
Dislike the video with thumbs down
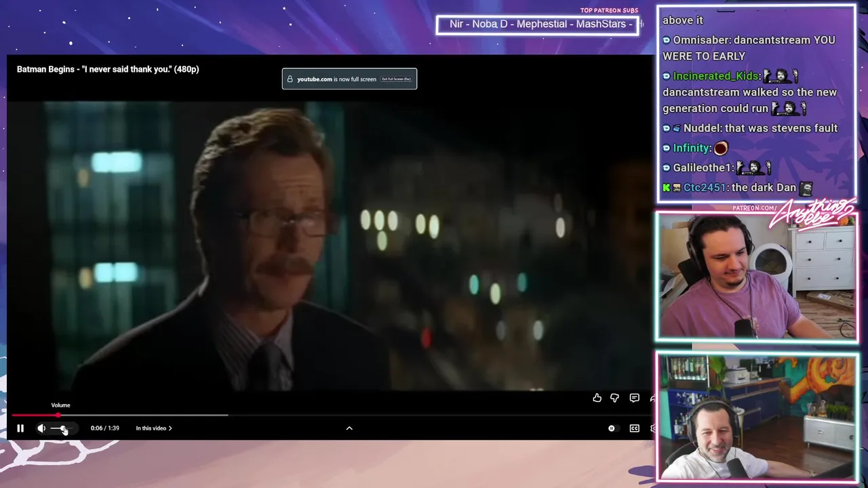click(x=614, y=398)
